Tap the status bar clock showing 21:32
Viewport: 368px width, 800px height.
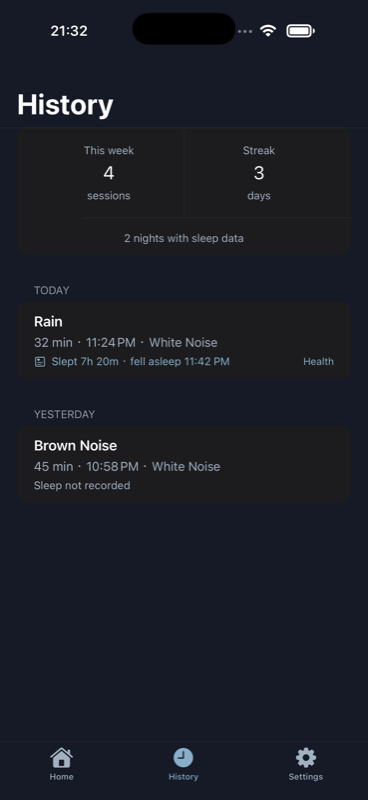69,31
